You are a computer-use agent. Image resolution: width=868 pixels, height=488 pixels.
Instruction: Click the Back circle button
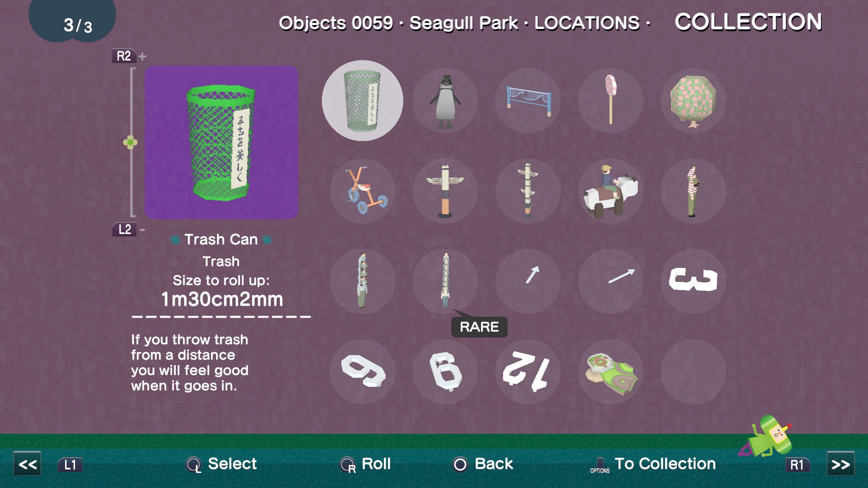click(x=482, y=464)
